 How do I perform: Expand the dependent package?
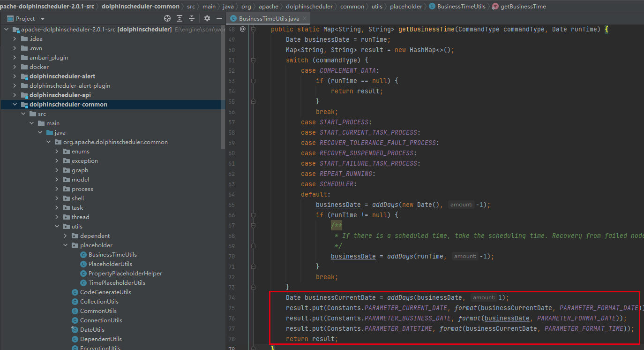65,236
